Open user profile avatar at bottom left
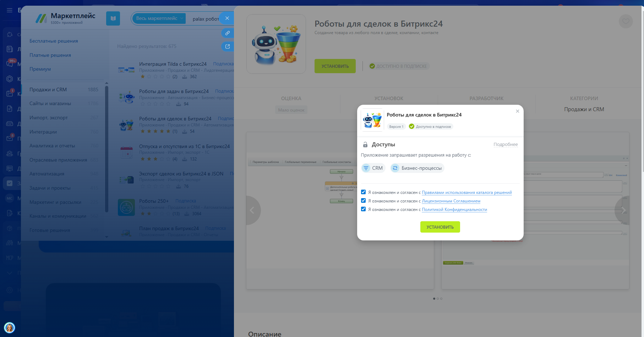The height and width of the screenshot is (337, 644). pyautogui.click(x=10, y=327)
